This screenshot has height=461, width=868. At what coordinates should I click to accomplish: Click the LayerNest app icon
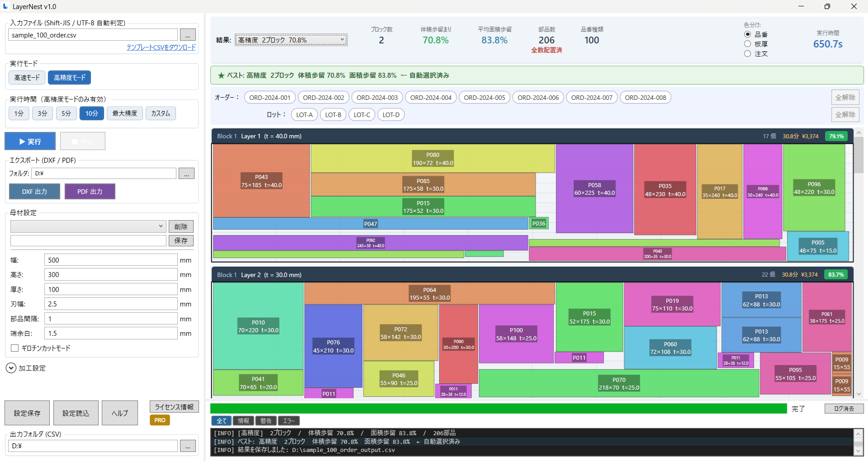pyautogui.click(x=6, y=6)
